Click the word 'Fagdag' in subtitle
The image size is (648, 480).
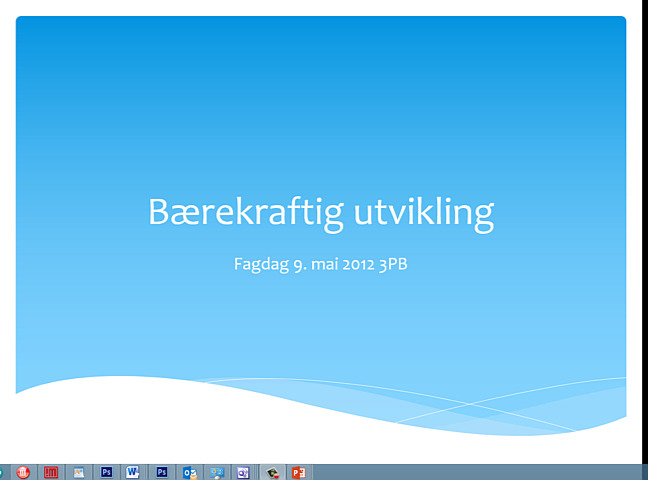click(x=258, y=265)
